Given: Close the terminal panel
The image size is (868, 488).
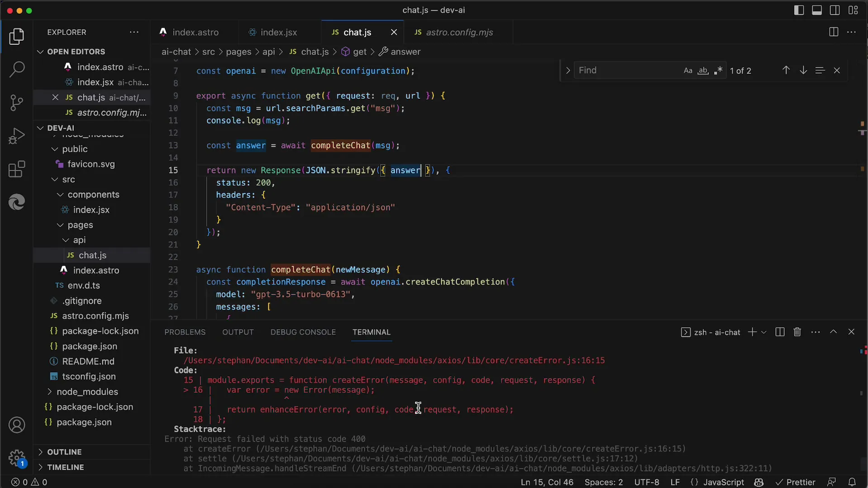Looking at the screenshot, I should 851,332.
